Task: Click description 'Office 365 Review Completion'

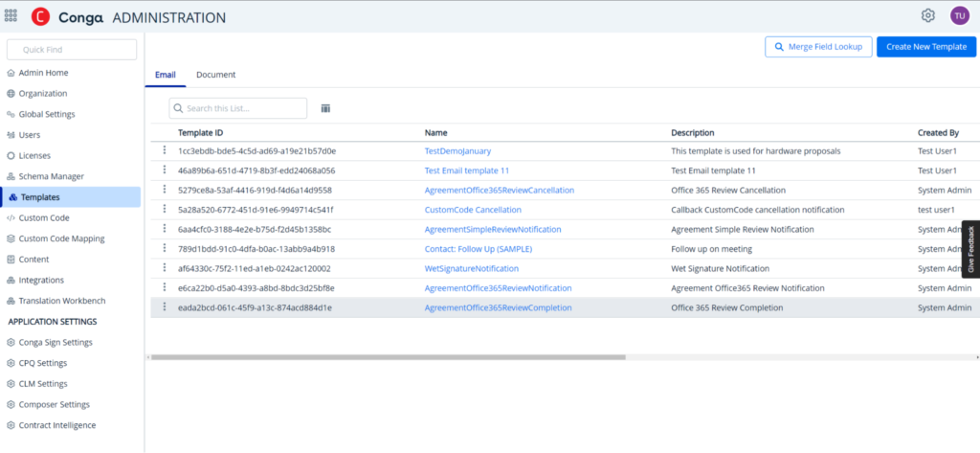Action: point(727,307)
